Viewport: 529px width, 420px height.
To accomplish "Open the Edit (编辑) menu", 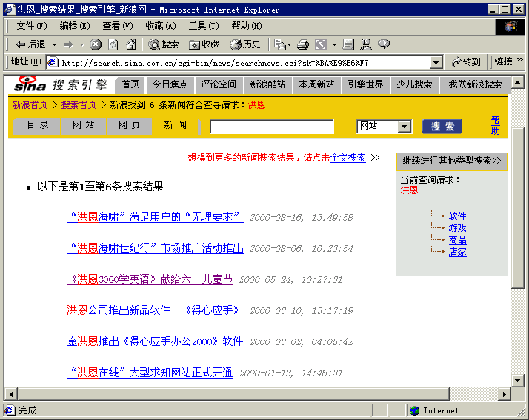I will pos(75,26).
